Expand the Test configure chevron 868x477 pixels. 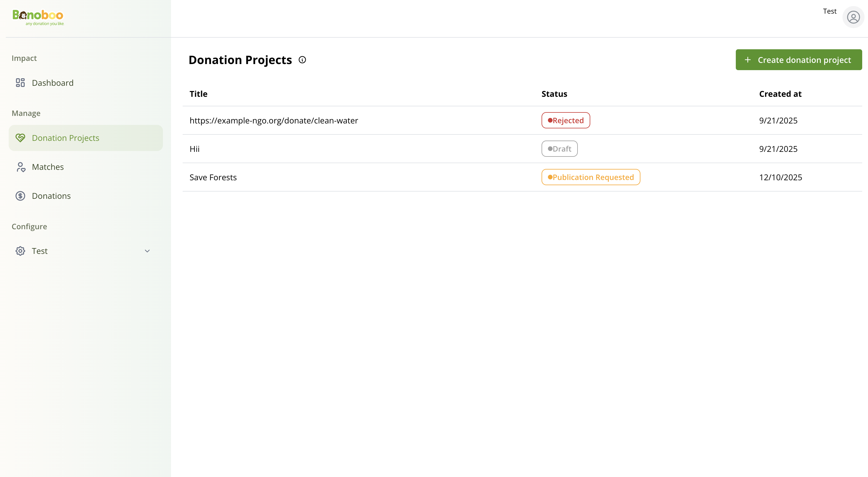pyautogui.click(x=147, y=251)
